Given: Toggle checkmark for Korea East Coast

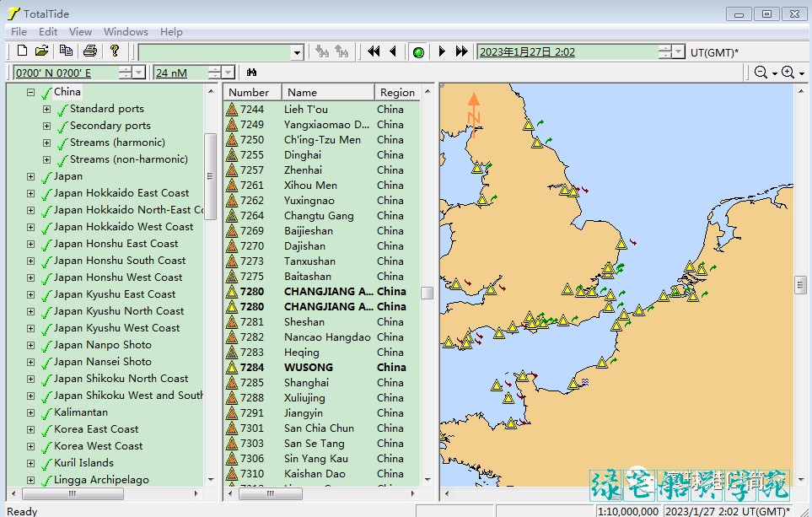Looking at the screenshot, I should point(46,430).
